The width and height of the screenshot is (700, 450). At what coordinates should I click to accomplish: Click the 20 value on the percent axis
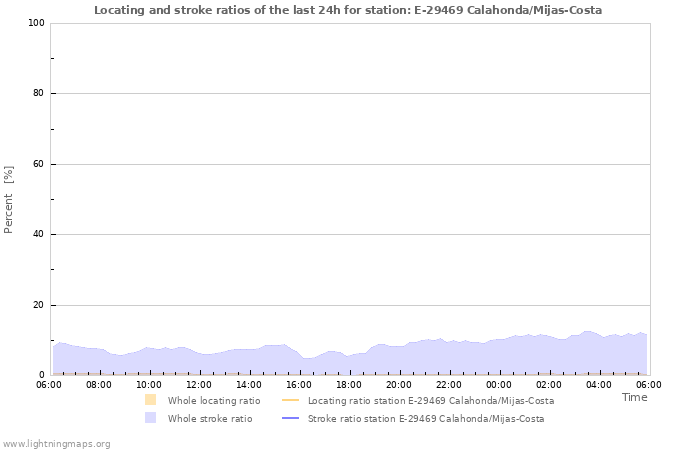[38, 305]
